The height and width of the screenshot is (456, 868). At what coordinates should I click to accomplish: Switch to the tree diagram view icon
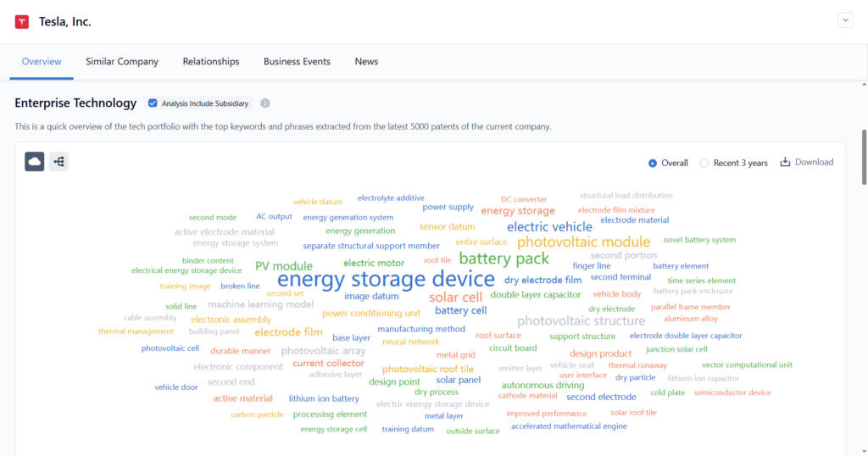tap(58, 161)
